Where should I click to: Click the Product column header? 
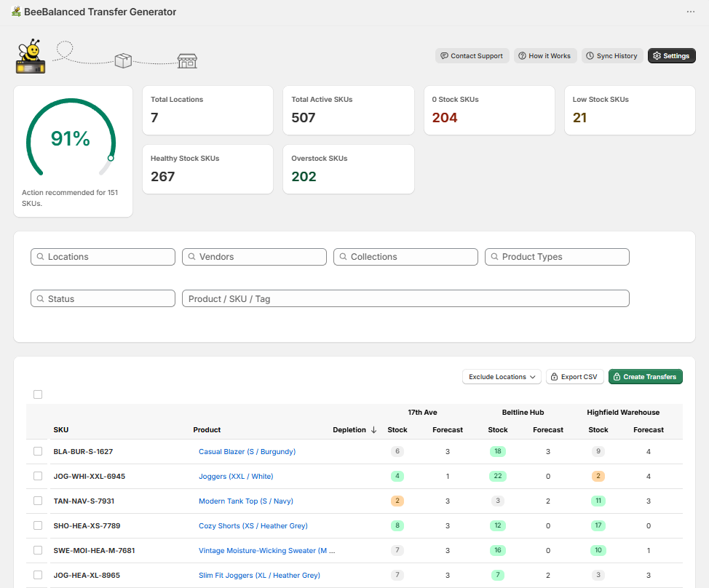point(207,430)
